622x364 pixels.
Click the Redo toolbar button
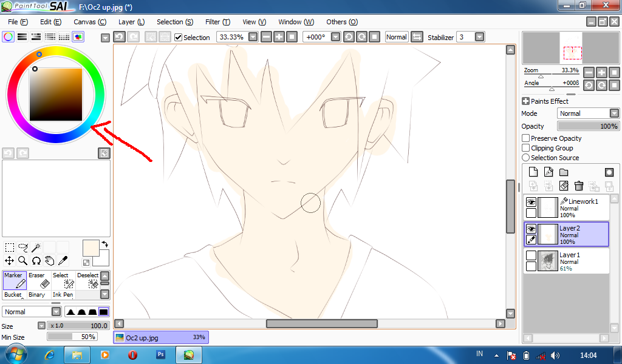tap(133, 37)
